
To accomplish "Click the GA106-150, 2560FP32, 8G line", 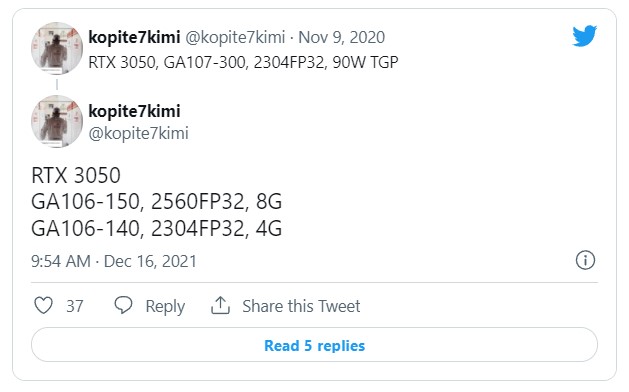I will [x=156, y=201].
